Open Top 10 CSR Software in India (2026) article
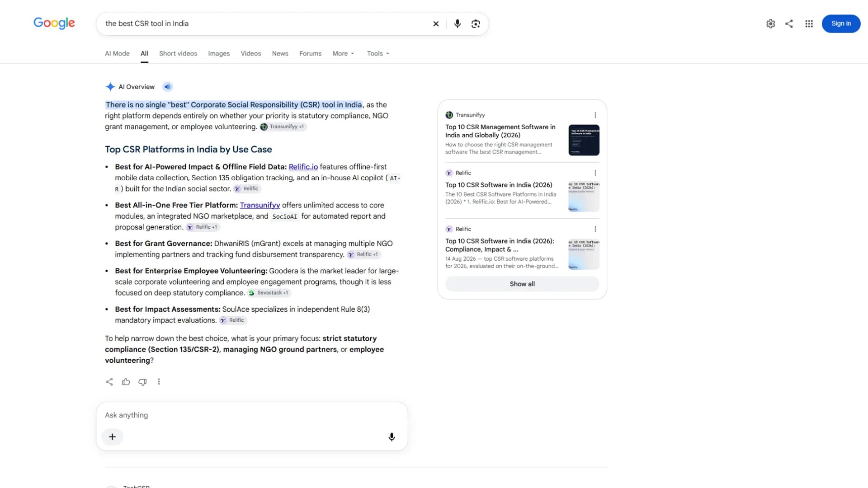 click(x=499, y=185)
